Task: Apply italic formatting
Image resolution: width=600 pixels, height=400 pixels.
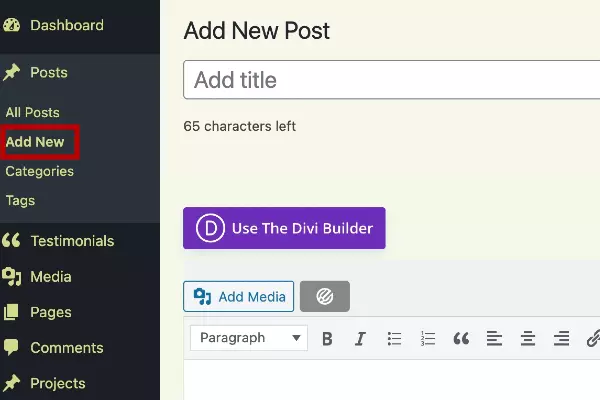Action: pyautogui.click(x=360, y=338)
